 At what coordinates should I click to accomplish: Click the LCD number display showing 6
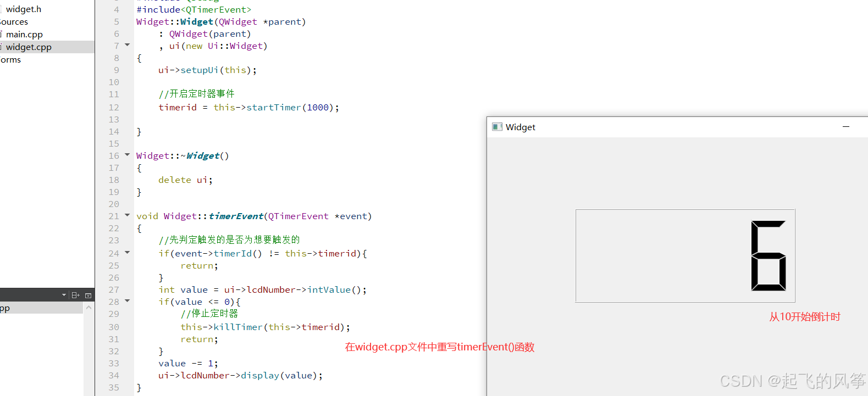(685, 256)
